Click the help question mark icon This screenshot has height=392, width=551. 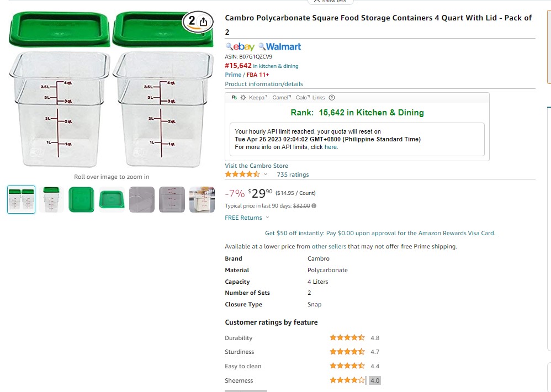[x=332, y=98]
